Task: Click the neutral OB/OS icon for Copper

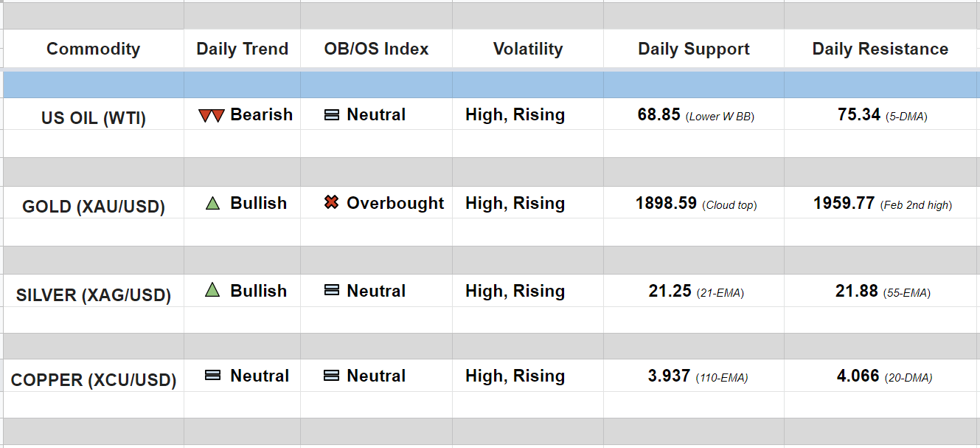Action: click(x=332, y=376)
